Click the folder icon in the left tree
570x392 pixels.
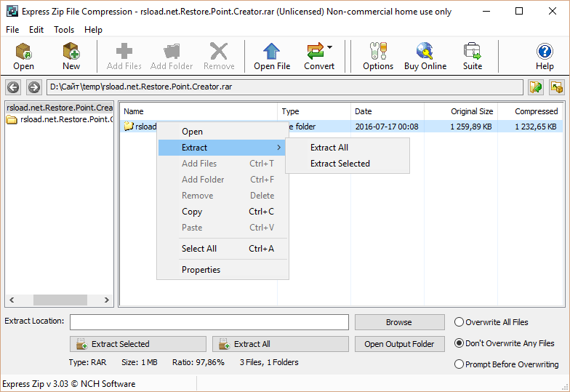tap(12, 119)
